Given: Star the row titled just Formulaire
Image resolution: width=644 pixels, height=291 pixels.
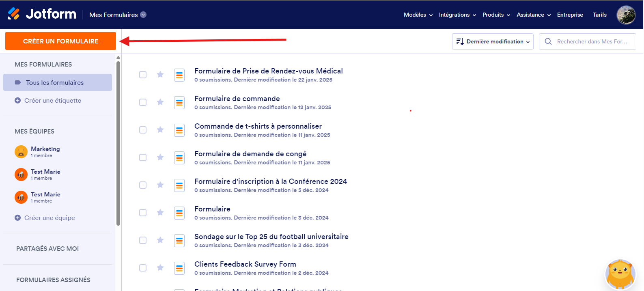Looking at the screenshot, I should (160, 213).
